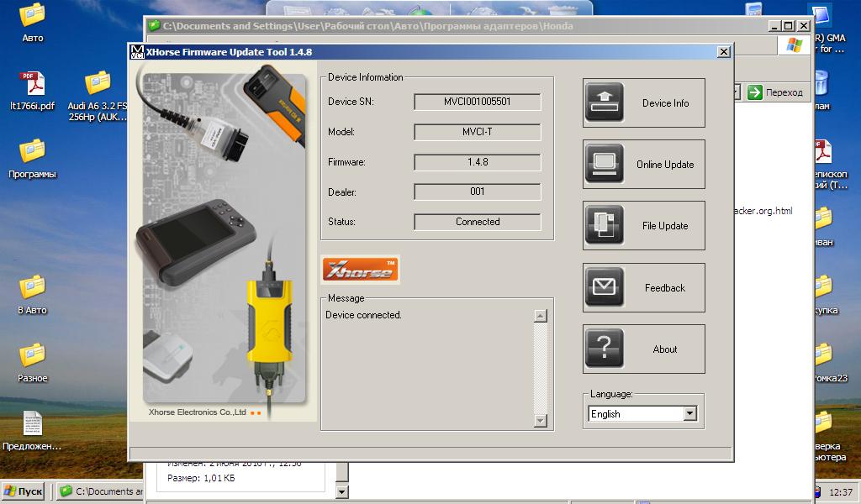Click the Переход green arrow icon

point(755,92)
